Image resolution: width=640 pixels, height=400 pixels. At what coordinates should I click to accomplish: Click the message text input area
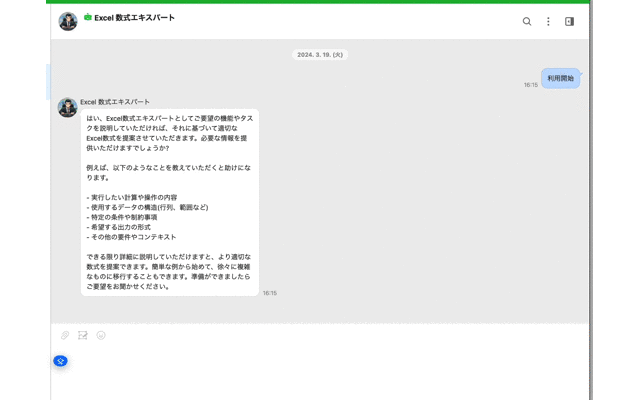[320, 371]
